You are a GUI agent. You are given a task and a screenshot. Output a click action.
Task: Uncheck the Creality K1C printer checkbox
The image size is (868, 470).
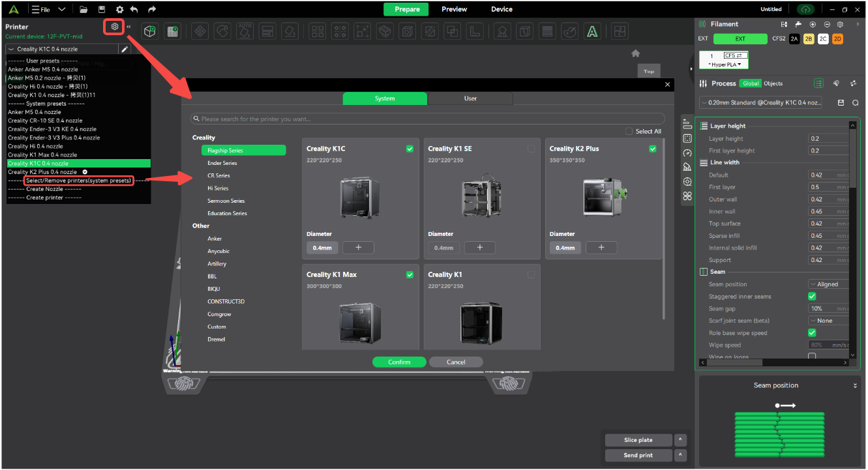pos(410,149)
